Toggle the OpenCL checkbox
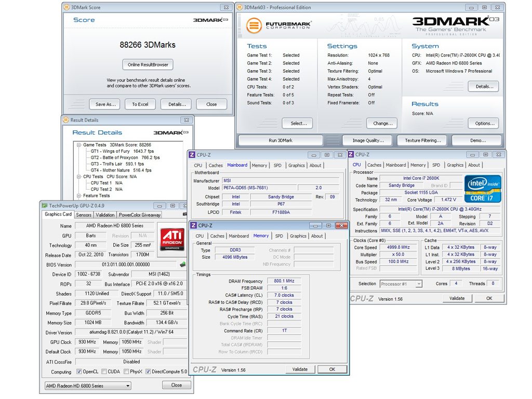Viewport: 532px width, 399px height. click(x=79, y=371)
